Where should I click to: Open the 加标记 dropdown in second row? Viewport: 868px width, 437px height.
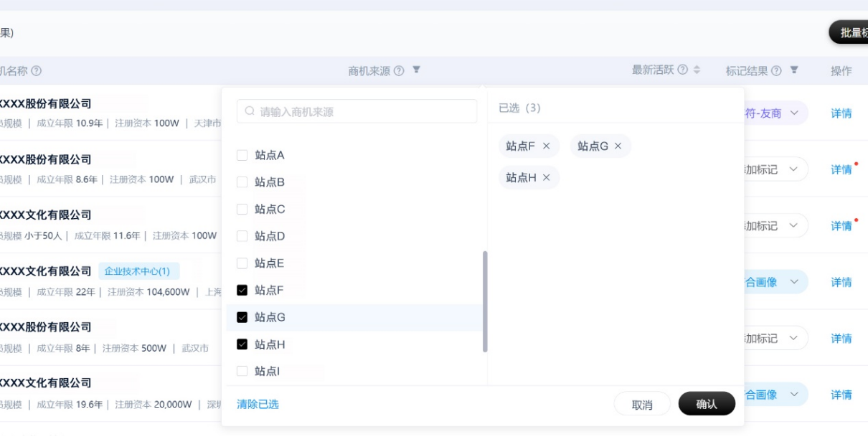coord(793,169)
